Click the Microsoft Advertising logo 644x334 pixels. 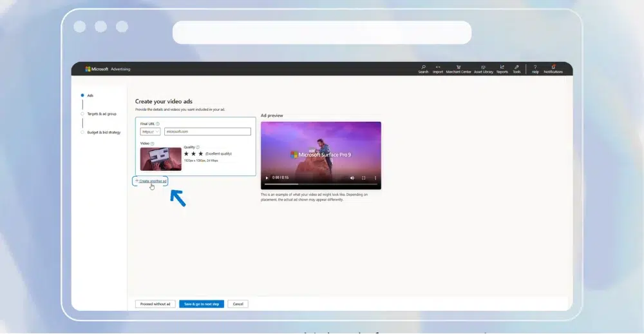pos(108,69)
